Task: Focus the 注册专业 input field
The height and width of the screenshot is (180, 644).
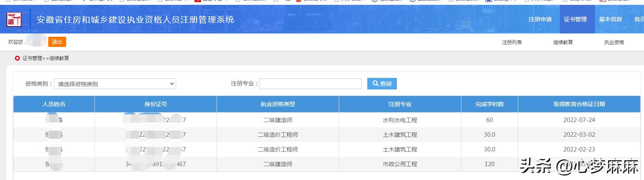Action: [x=311, y=84]
